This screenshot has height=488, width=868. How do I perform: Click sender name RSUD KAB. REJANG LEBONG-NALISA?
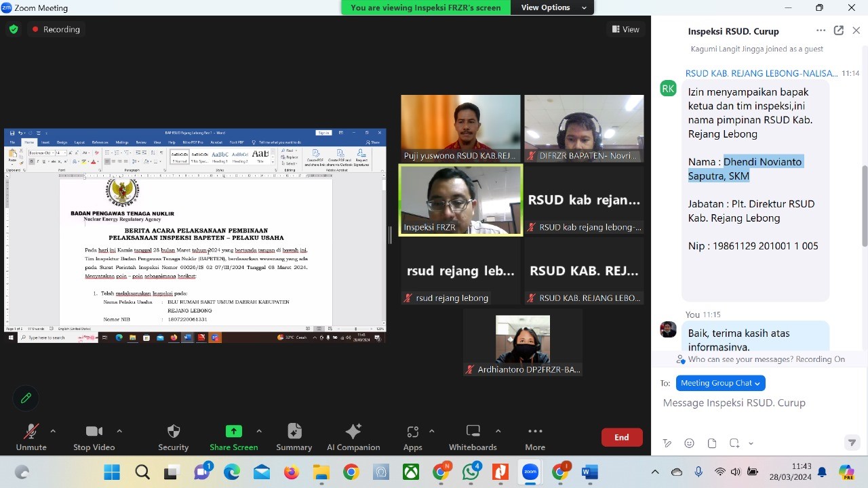[x=762, y=73]
